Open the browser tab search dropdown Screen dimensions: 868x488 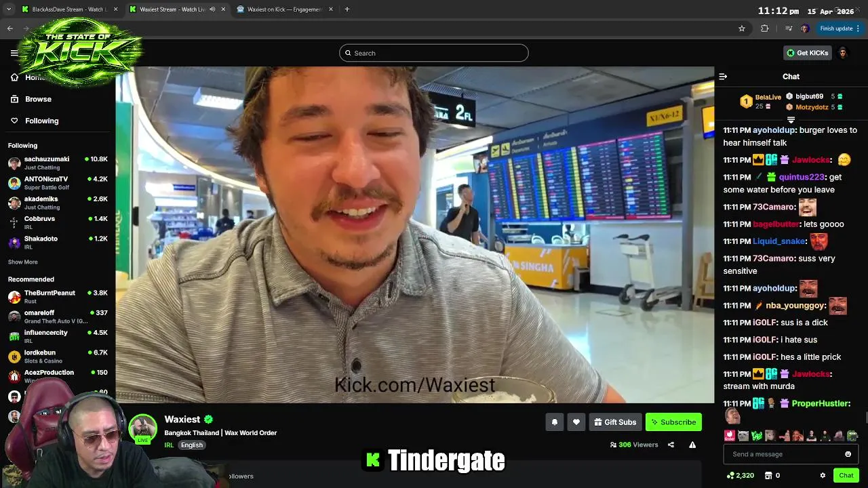point(8,9)
